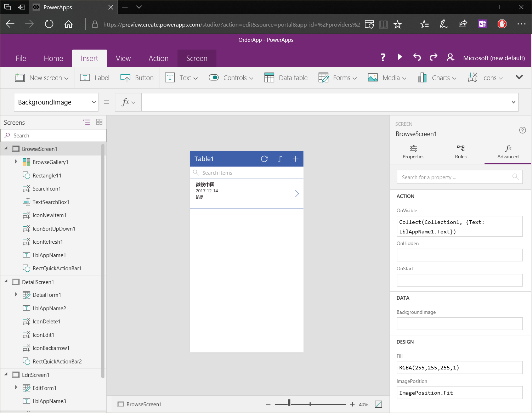
Task: Click the refresh icon on Table1 header
Action: [x=264, y=159]
